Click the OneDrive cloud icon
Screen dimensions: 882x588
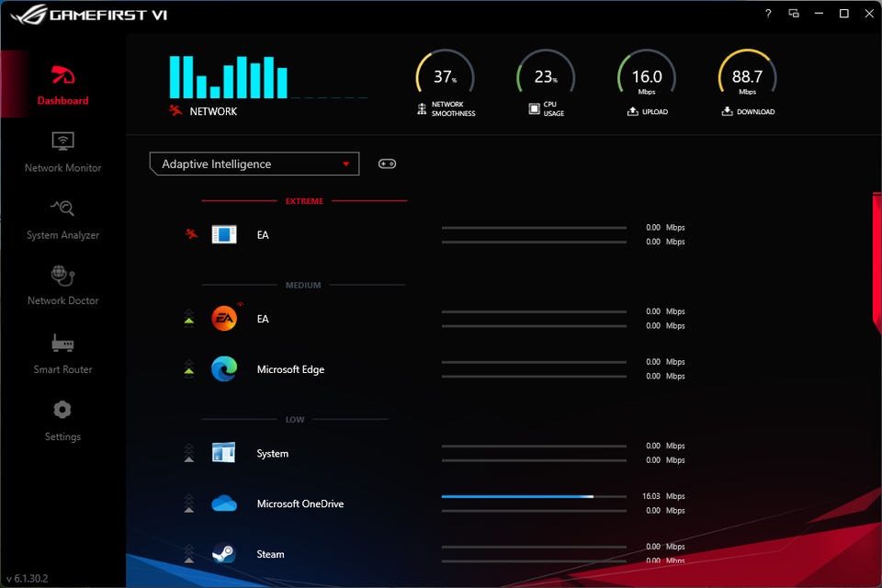(x=224, y=503)
